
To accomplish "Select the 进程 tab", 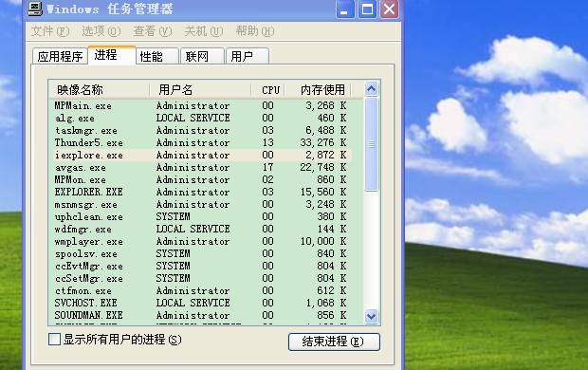I will pos(111,55).
